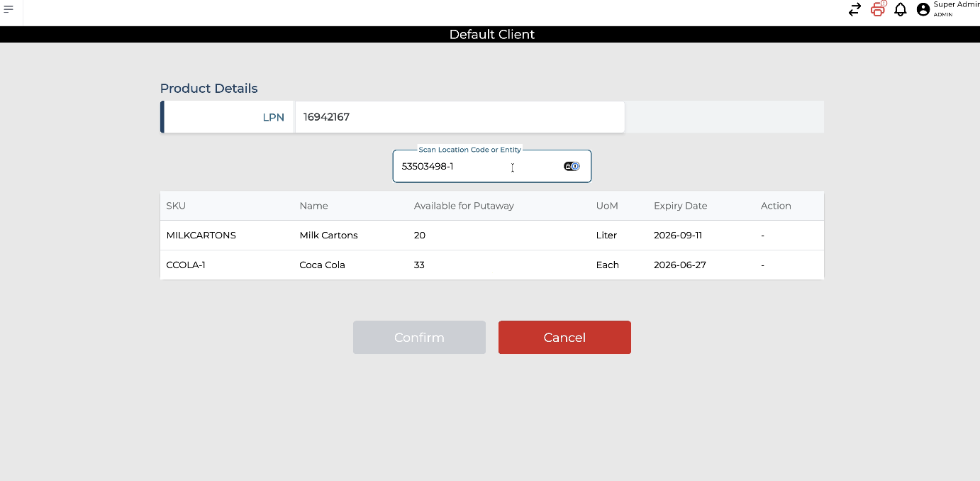Click the Super Admin user name text
This screenshot has height=481, width=980.
coord(957,5)
